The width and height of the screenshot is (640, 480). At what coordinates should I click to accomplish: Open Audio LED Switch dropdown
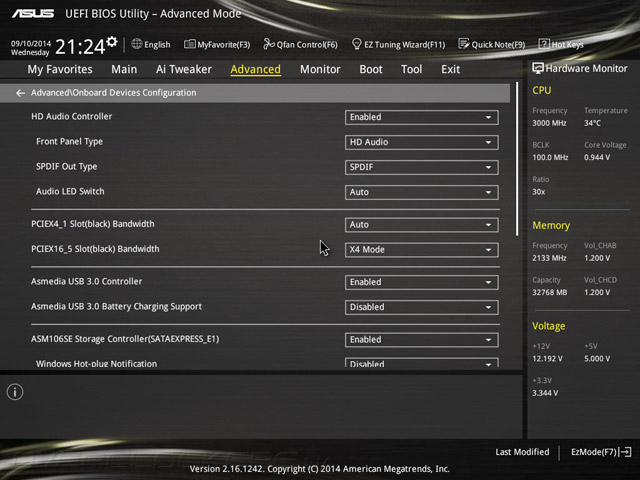[422, 192]
